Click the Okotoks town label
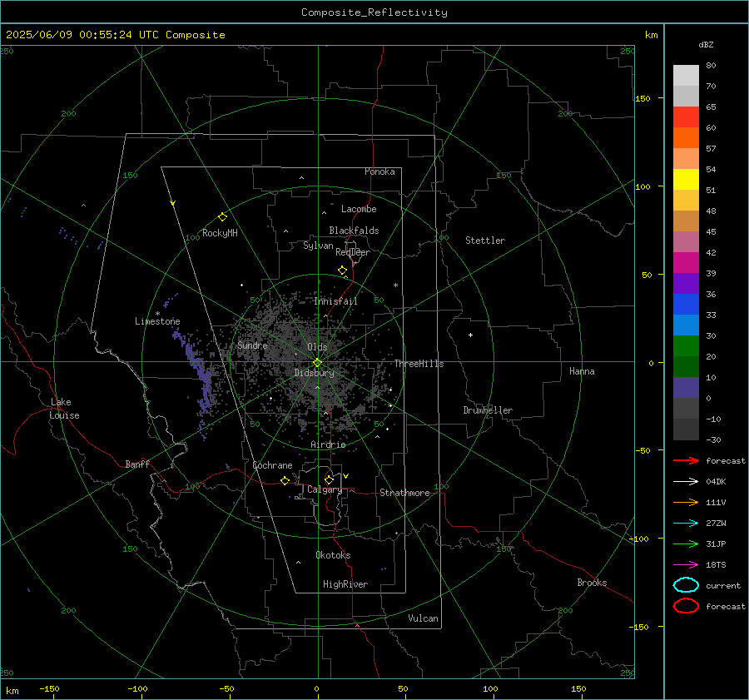Screen dimensions: 749x700 333,555
